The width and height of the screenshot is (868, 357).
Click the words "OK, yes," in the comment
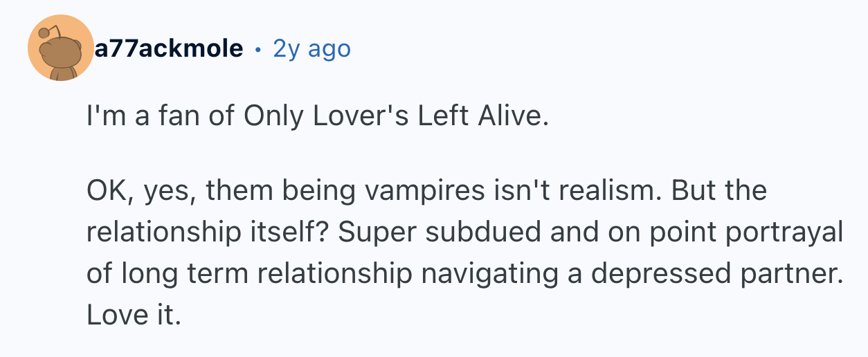(137, 190)
